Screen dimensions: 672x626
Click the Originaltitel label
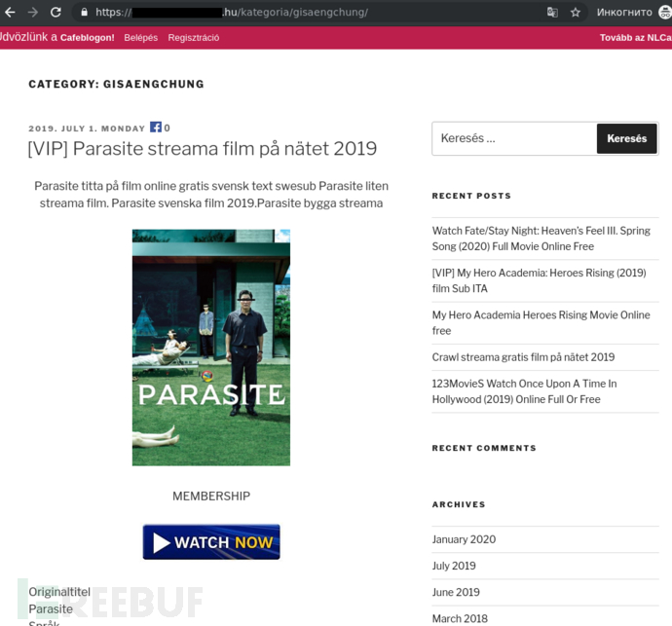coord(59,592)
